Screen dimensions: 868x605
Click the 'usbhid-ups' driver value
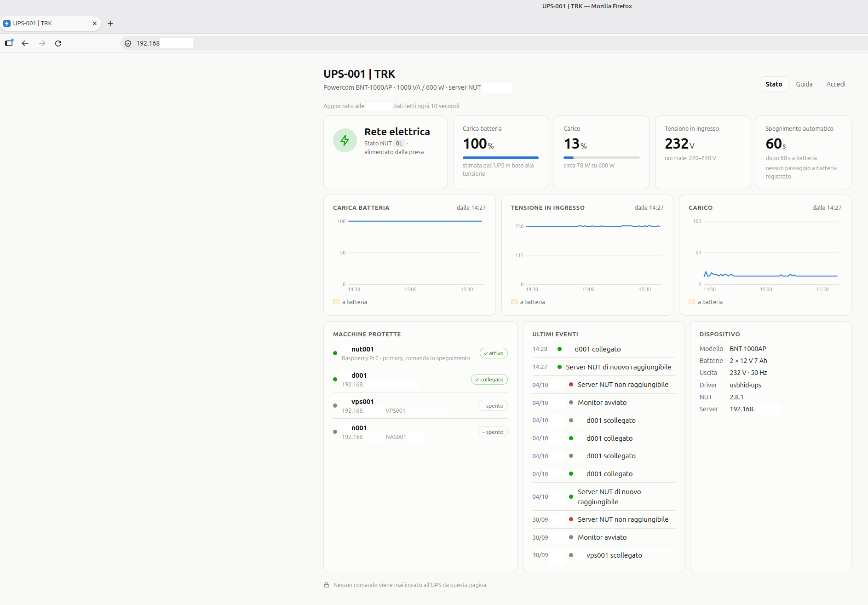pyautogui.click(x=745, y=385)
